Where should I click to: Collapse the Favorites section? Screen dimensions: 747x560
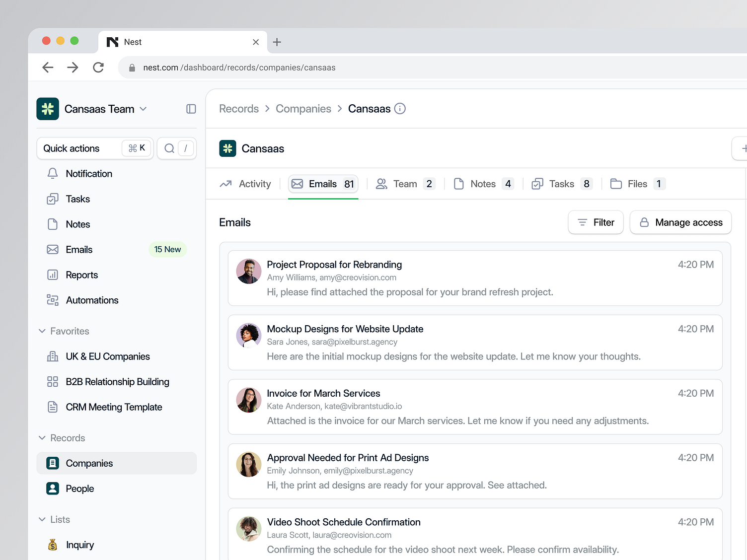[x=42, y=331]
